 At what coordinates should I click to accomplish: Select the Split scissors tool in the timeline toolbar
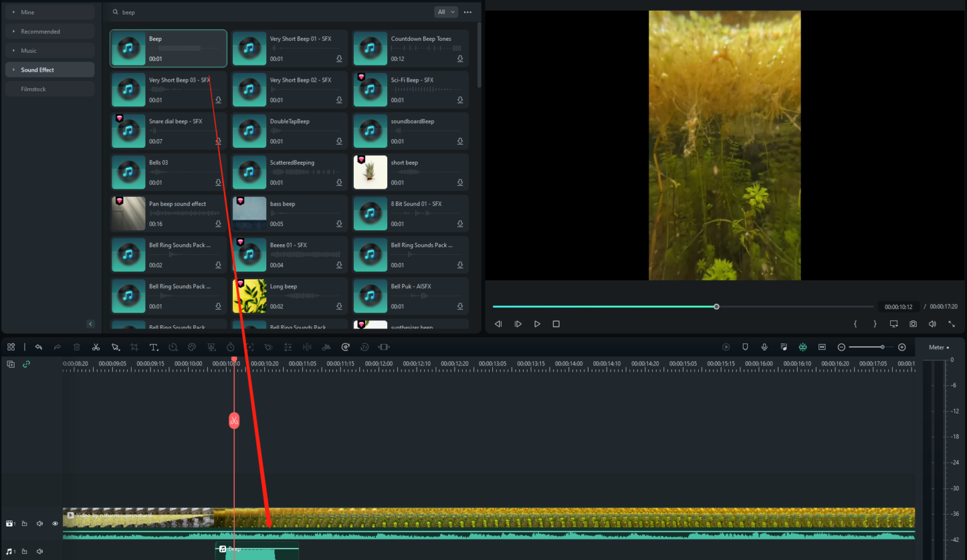(x=96, y=347)
